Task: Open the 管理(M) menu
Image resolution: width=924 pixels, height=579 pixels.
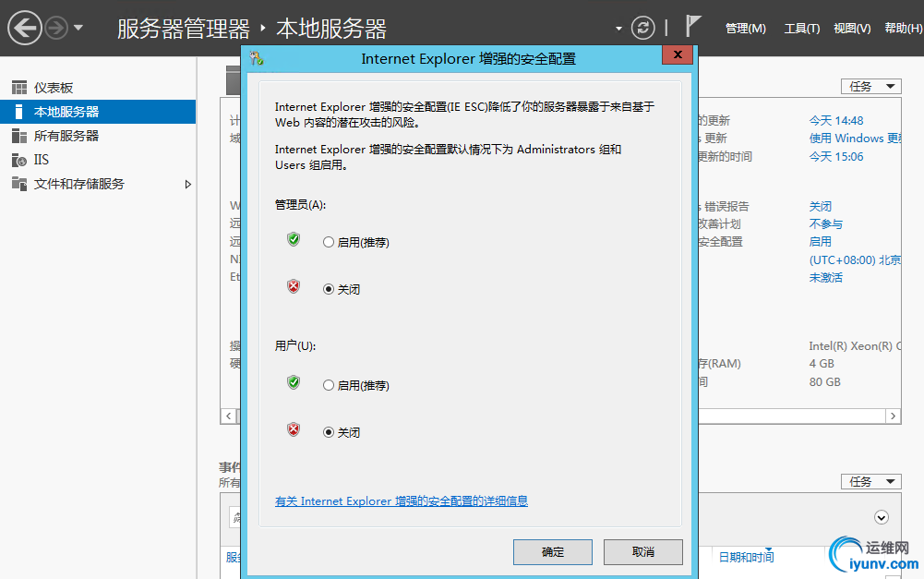Action: point(746,29)
